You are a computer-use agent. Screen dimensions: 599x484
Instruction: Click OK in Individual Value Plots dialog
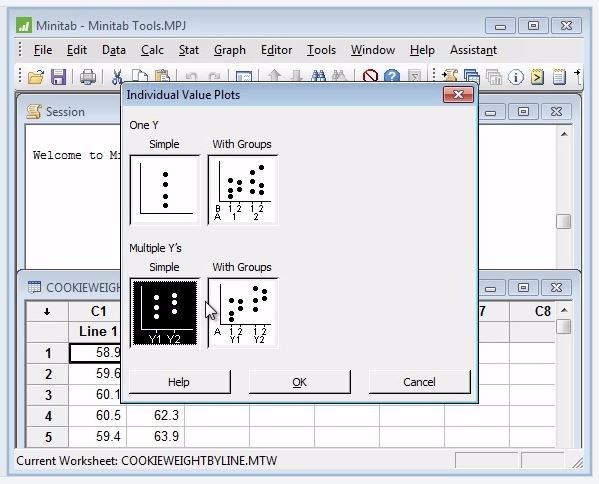[300, 382]
